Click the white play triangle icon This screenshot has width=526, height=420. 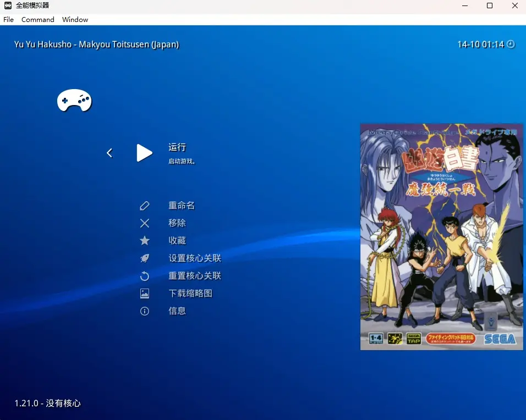click(x=144, y=153)
